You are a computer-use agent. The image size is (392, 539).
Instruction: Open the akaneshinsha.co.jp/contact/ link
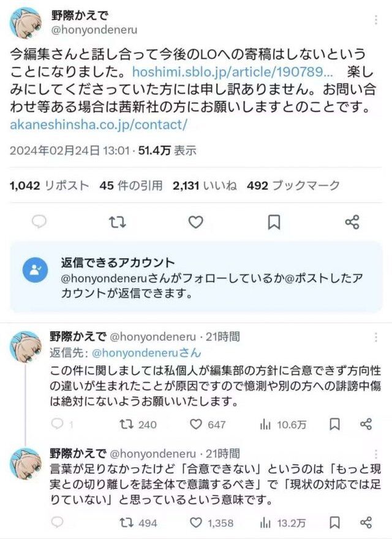pos(99,124)
